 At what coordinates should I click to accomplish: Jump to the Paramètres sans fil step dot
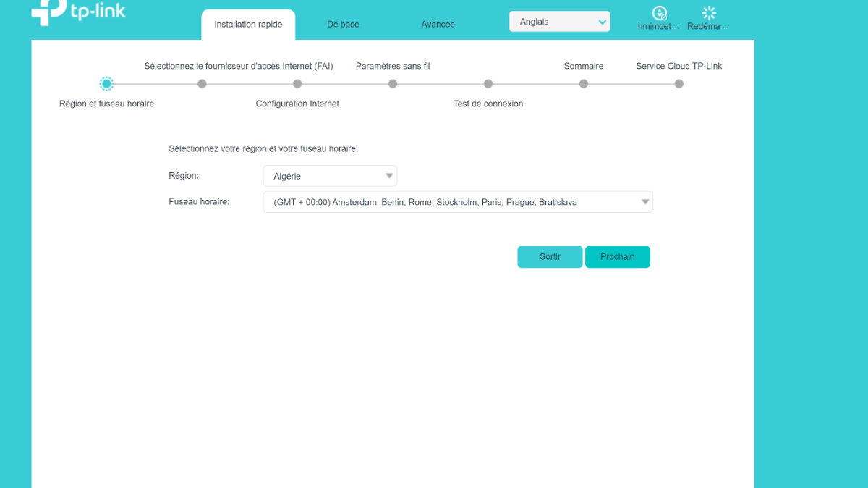[x=393, y=84]
